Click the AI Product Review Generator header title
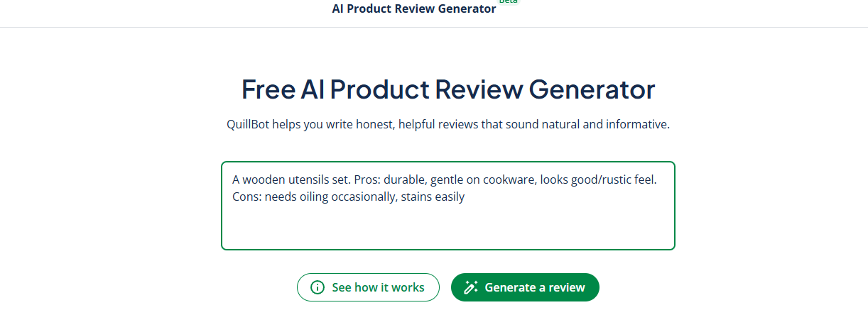 pos(414,9)
